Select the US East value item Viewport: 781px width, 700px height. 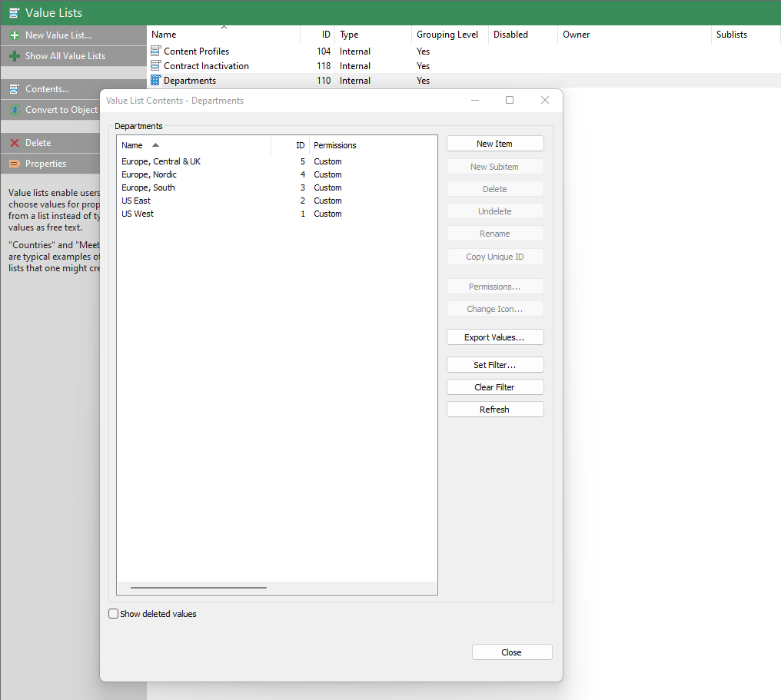point(136,201)
